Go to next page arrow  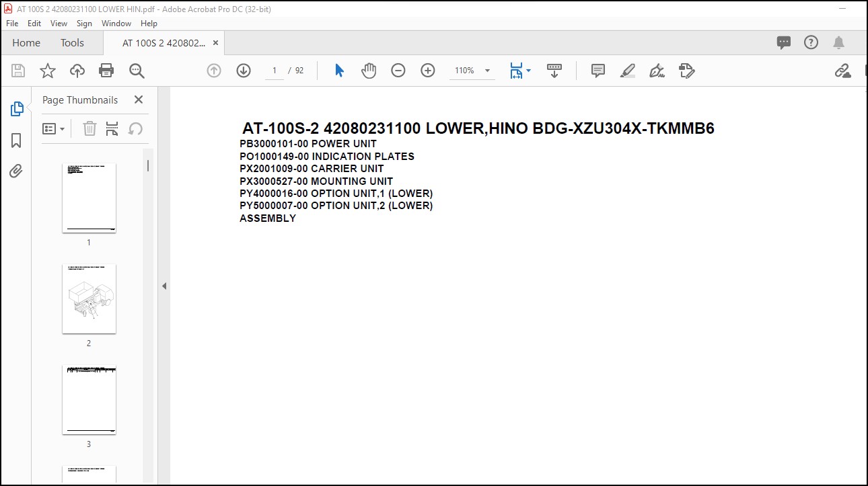point(244,71)
